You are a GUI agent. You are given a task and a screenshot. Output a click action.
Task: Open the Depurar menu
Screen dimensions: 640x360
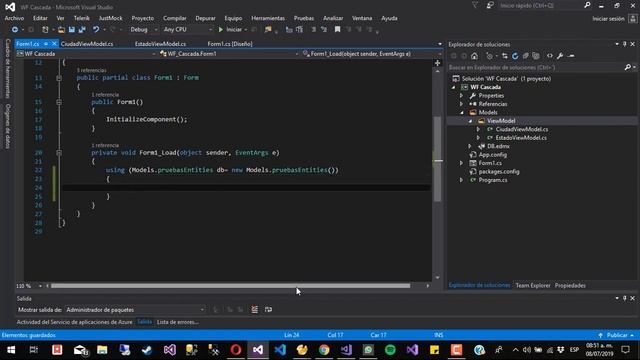(x=205, y=18)
